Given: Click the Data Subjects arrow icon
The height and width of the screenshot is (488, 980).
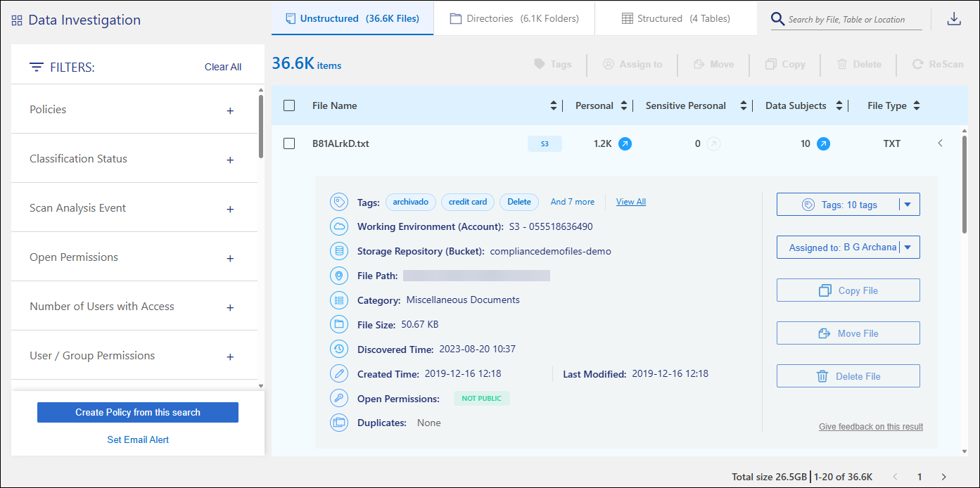Looking at the screenshot, I should point(823,143).
